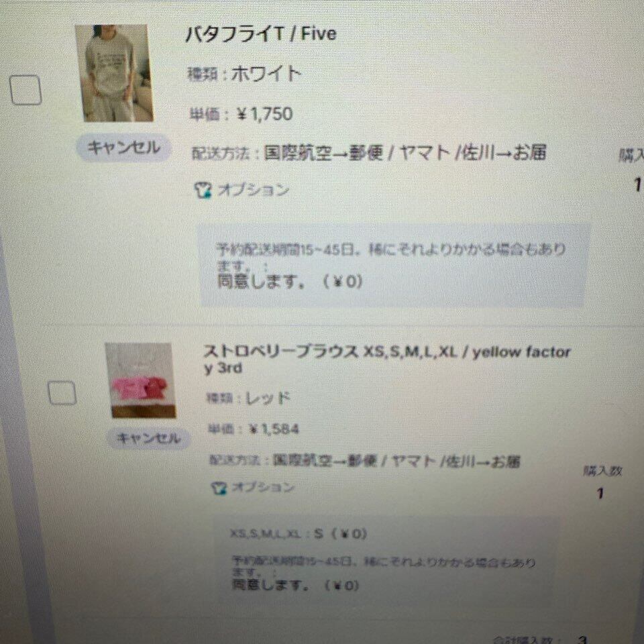The height and width of the screenshot is (644, 644).
Task: Click the shirt option icon for バタフライT
Action: tap(203, 190)
